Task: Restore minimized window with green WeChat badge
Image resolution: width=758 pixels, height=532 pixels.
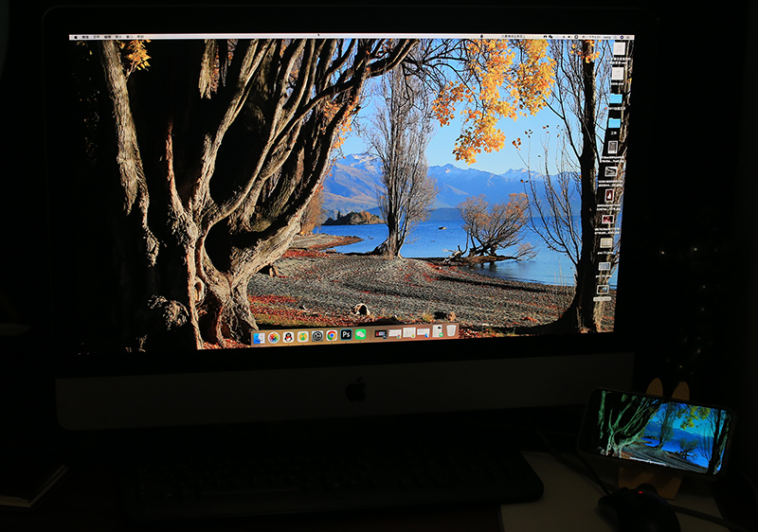Action: pos(438,330)
